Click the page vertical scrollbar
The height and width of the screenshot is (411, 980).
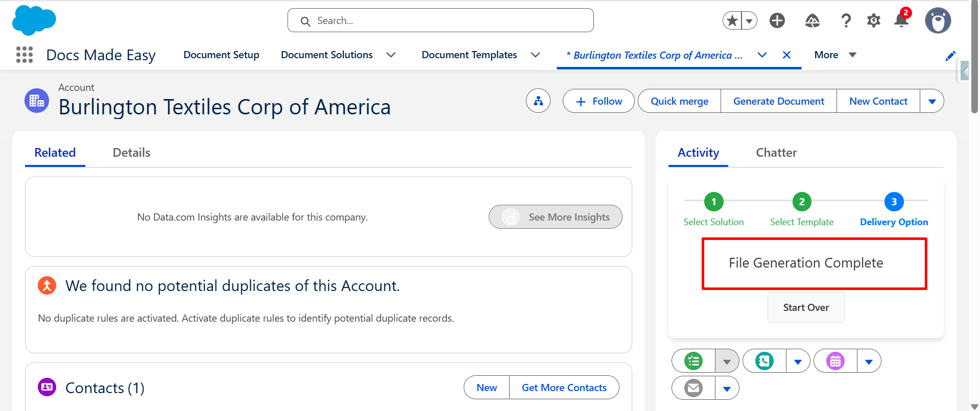[974, 56]
